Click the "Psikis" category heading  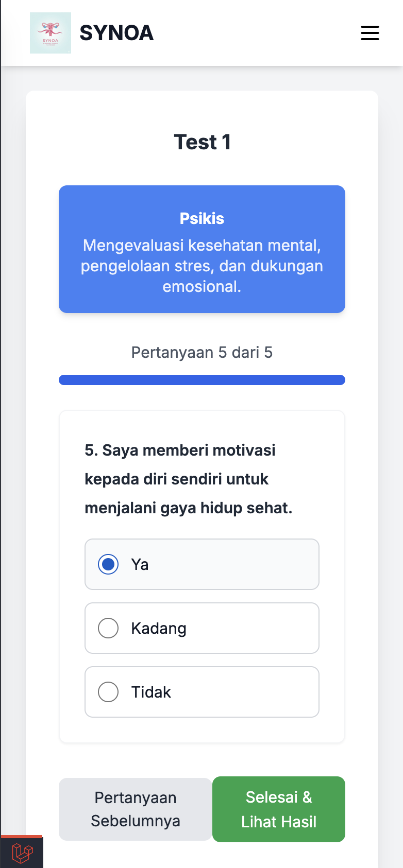tap(202, 218)
